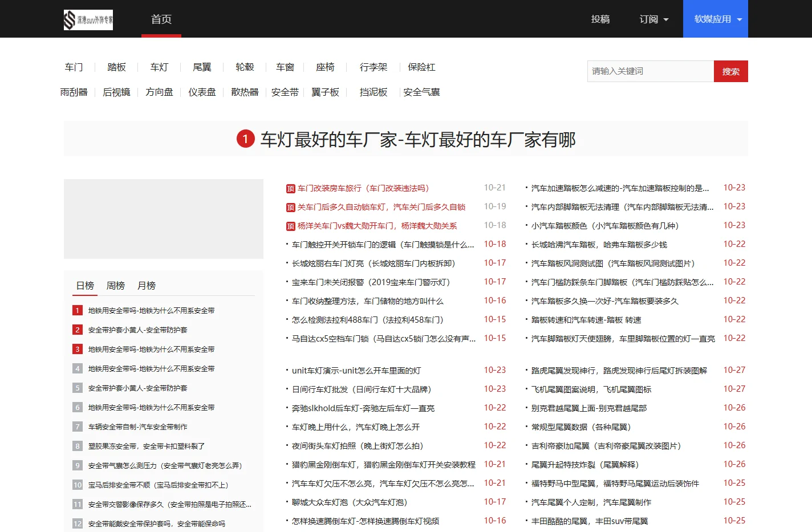
Task: Select the 轮毂 category
Action: coord(245,67)
